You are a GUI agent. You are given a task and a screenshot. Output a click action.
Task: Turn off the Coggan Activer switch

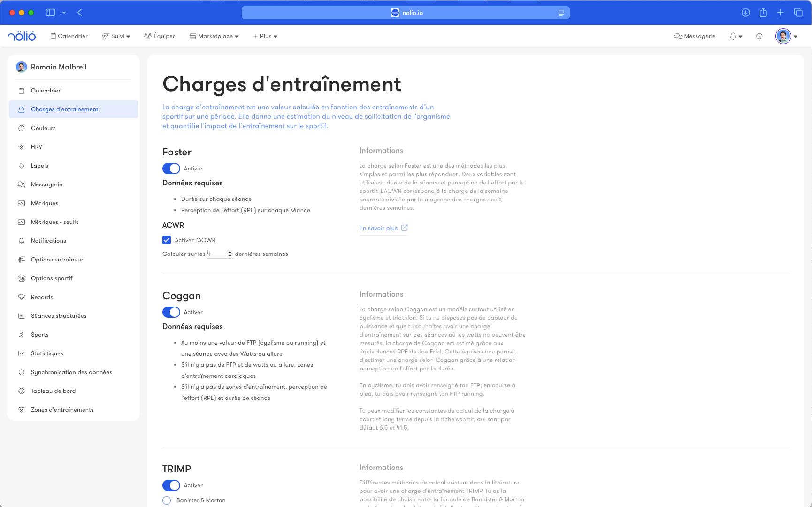(171, 312)
